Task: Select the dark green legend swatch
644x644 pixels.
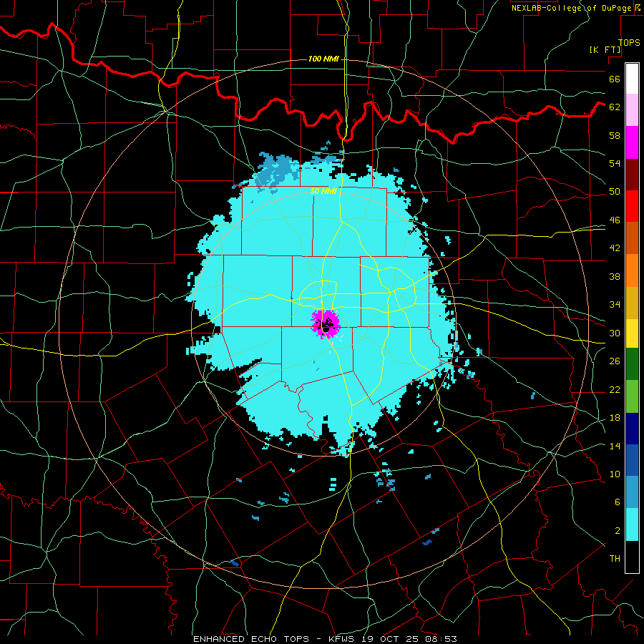Action: pyautogui.click(x=632, y=364)
